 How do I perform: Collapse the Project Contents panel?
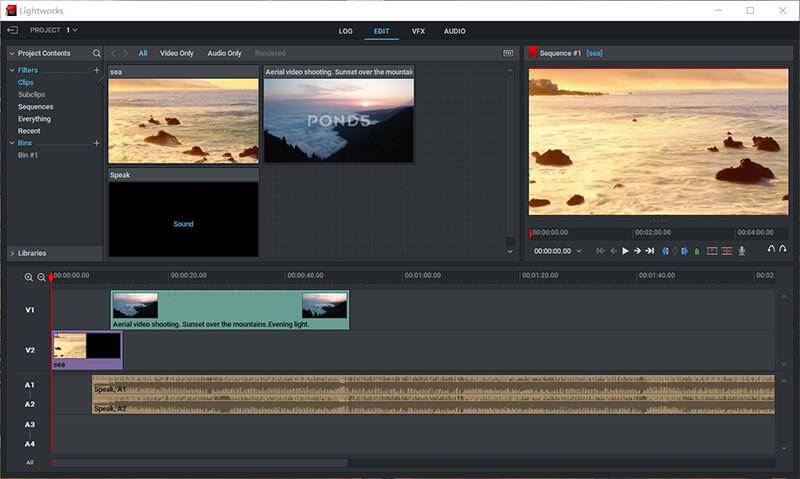point(12,53)
